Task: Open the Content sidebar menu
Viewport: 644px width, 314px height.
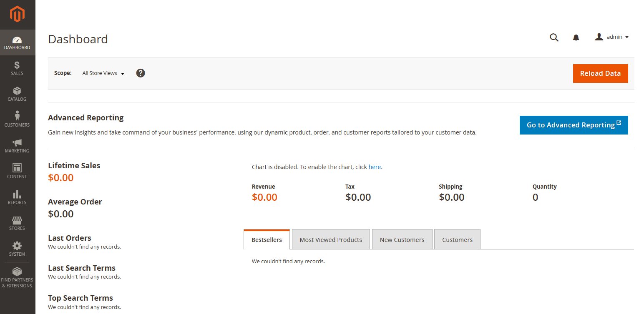Action: click(17, 171)
